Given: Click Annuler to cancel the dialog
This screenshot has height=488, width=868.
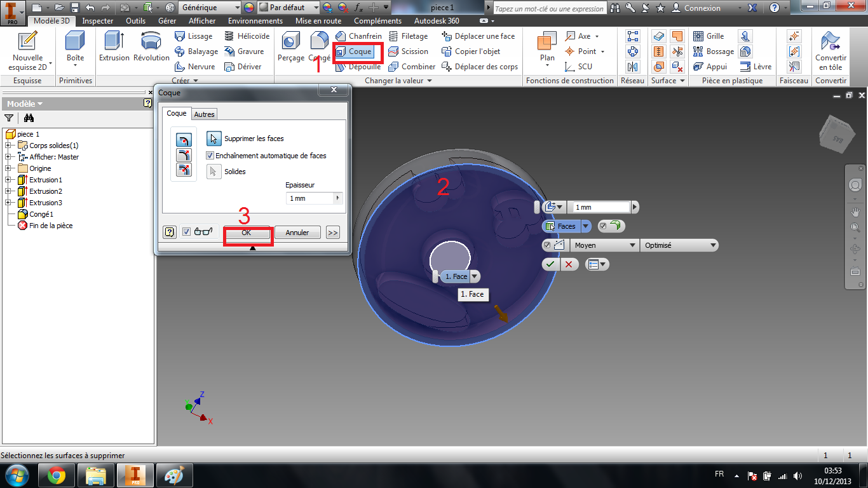Looking at the screenshot, I should click(x=297, y=233).
